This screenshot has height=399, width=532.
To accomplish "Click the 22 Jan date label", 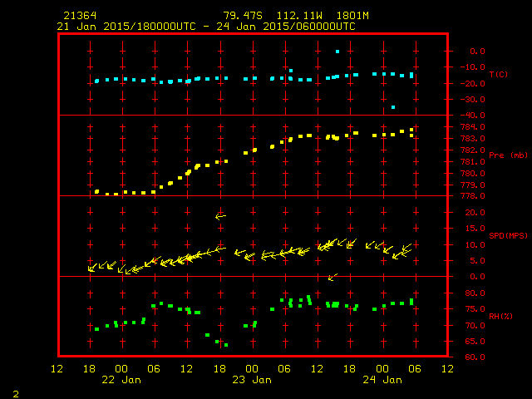I will (121, 380).
